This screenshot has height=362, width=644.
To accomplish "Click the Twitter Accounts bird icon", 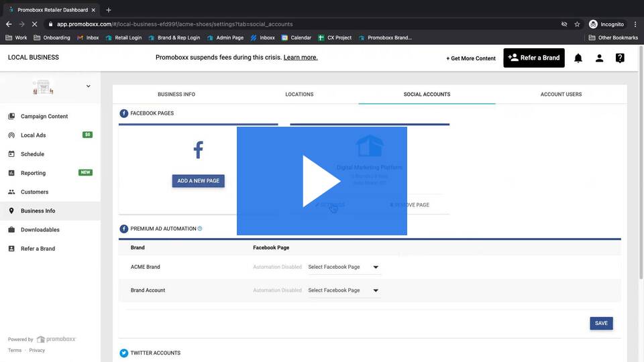I will point(123,353).
